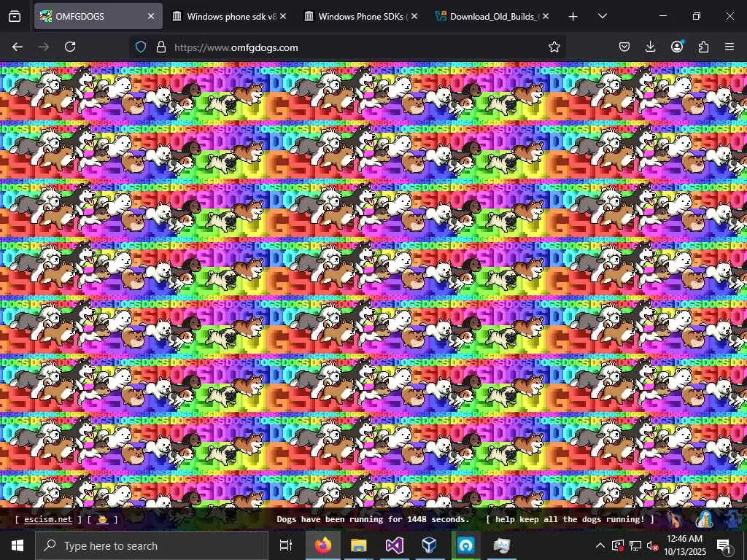Show hidden system tray icons
This screenshot has height=560, width=747.
[x=600, y=545]
